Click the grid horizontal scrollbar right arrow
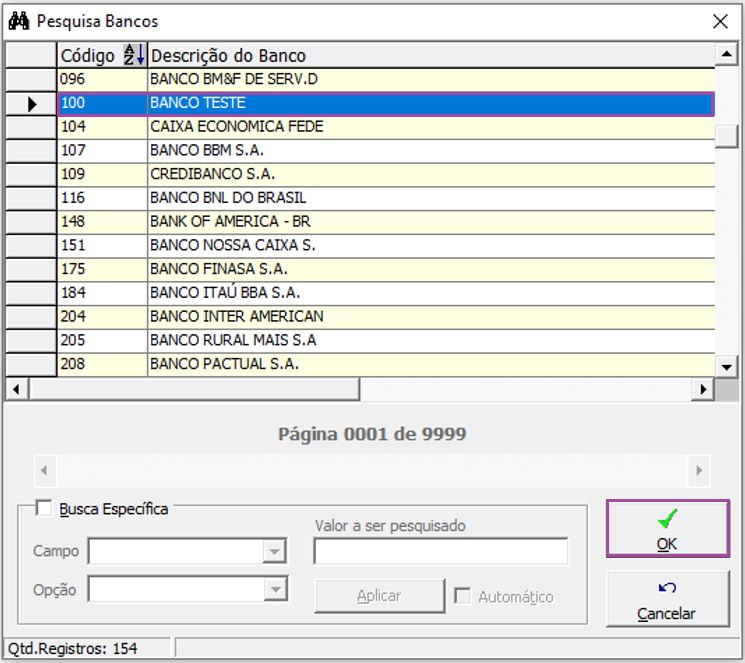The width and height of the screenshot is (745, 663). [703, 389]
